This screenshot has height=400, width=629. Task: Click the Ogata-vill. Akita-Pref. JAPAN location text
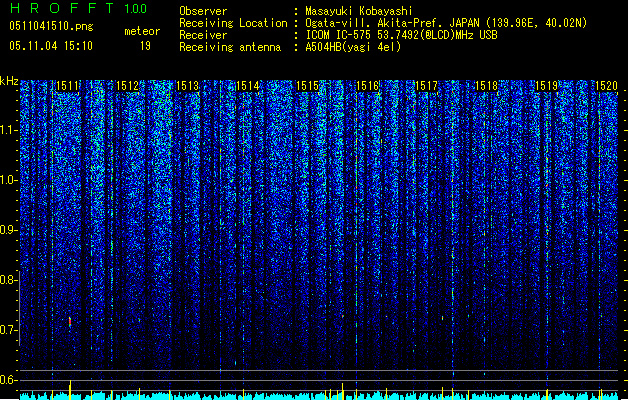point(446,23)
